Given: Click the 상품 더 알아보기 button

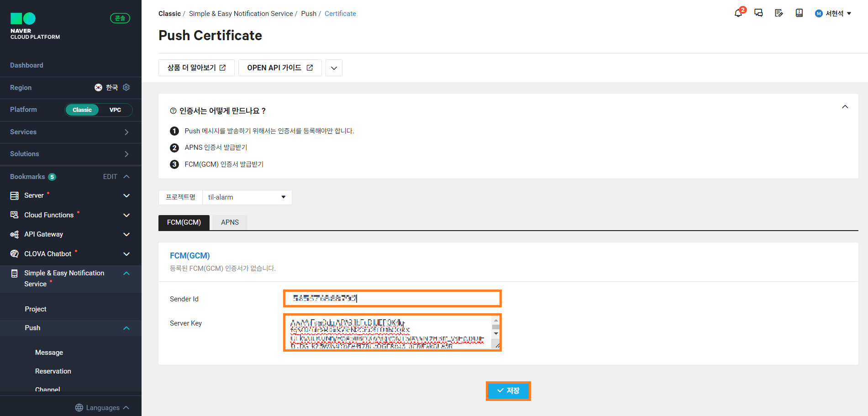Looking at the screenshot, I should pos(196,68).
